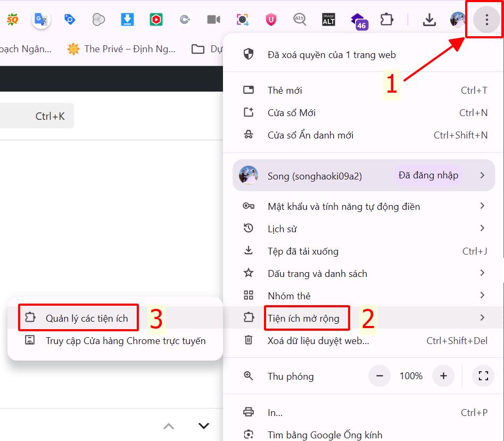The height and width of the screenshot is (441, 504).
Task: Expand the chevron beside 'Lịch sử'
Action: tap(482, 228)
